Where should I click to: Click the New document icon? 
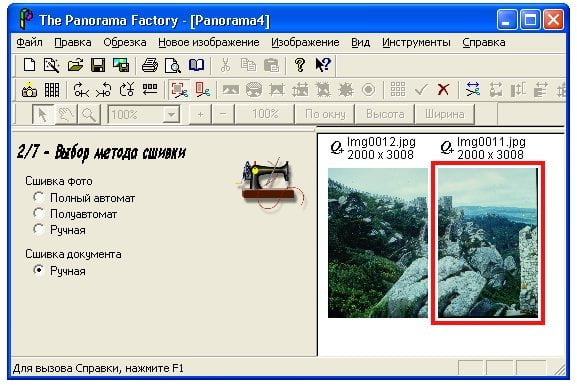(29, 65)
